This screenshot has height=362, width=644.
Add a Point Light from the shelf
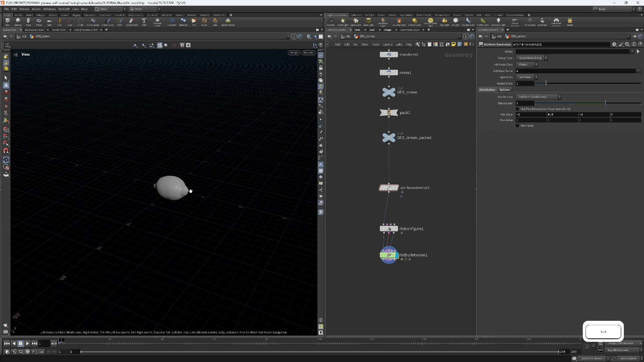tap(343, 21)
